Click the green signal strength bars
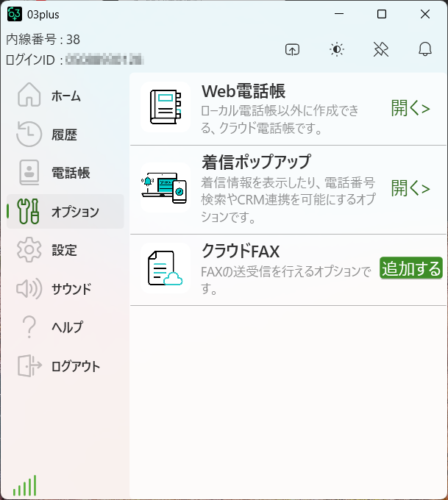Viewport: 448px width, 500px height. 24,485
